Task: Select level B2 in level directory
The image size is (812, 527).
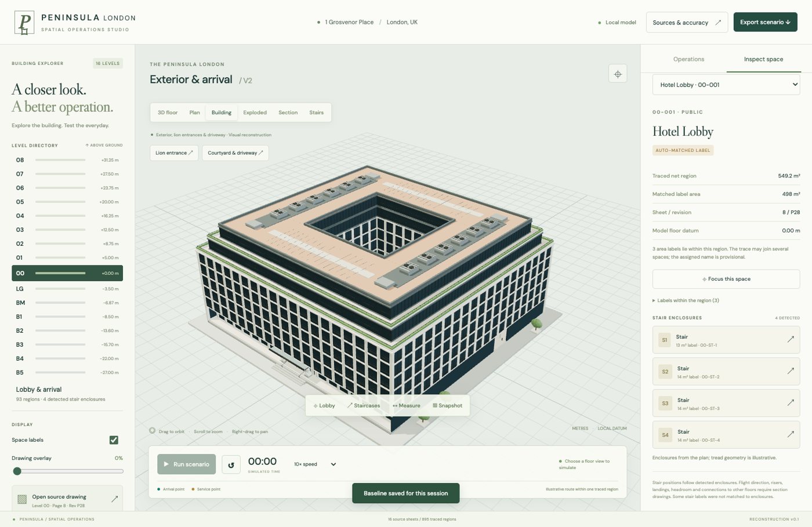Action: click(x=67, y=330)
